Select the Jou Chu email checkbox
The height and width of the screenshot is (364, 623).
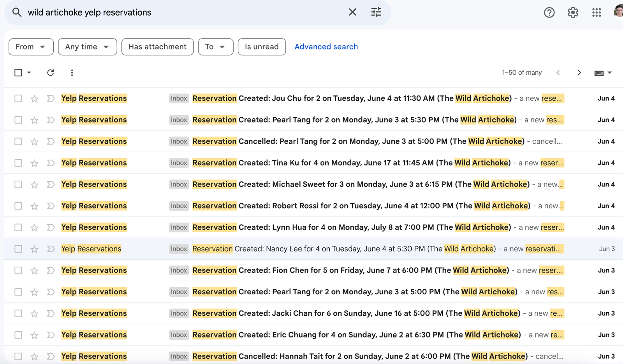click(x=18, y=98)
